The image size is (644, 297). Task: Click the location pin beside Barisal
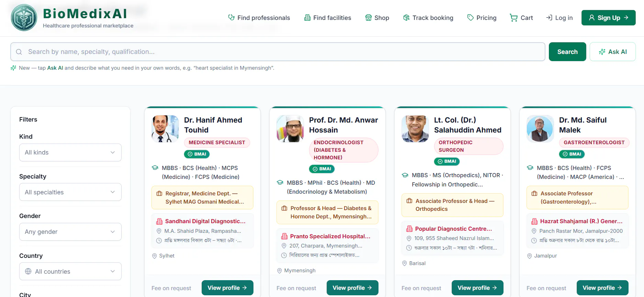coord(405,263)
